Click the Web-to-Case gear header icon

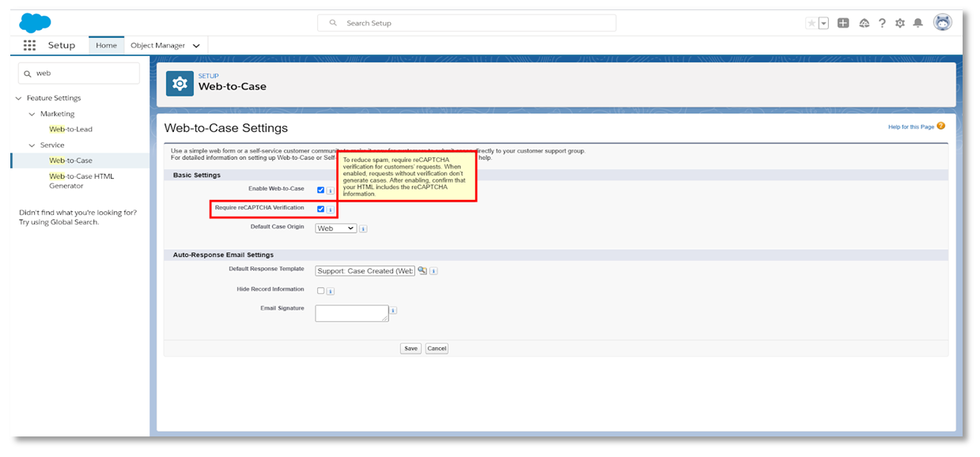[180, 83]
